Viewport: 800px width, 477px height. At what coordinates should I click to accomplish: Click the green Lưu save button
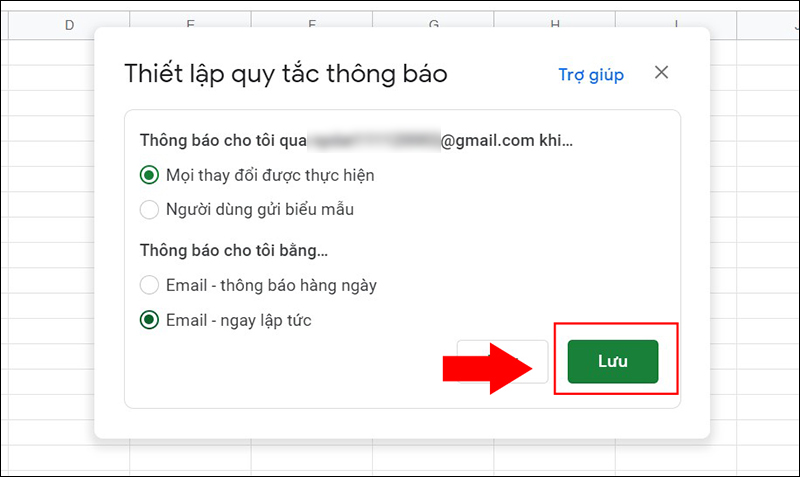pyautogui.click(x=612, y=361)
